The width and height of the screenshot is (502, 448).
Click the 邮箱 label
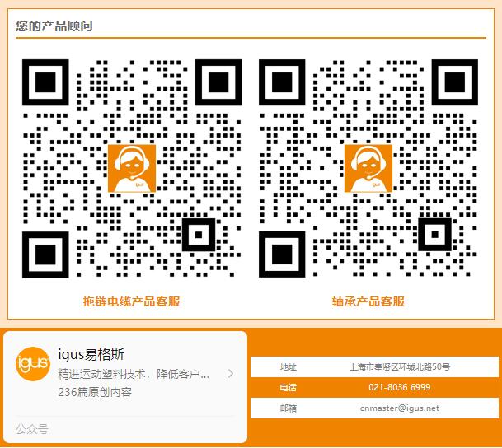pyautogui.click(x=289, y=408)
